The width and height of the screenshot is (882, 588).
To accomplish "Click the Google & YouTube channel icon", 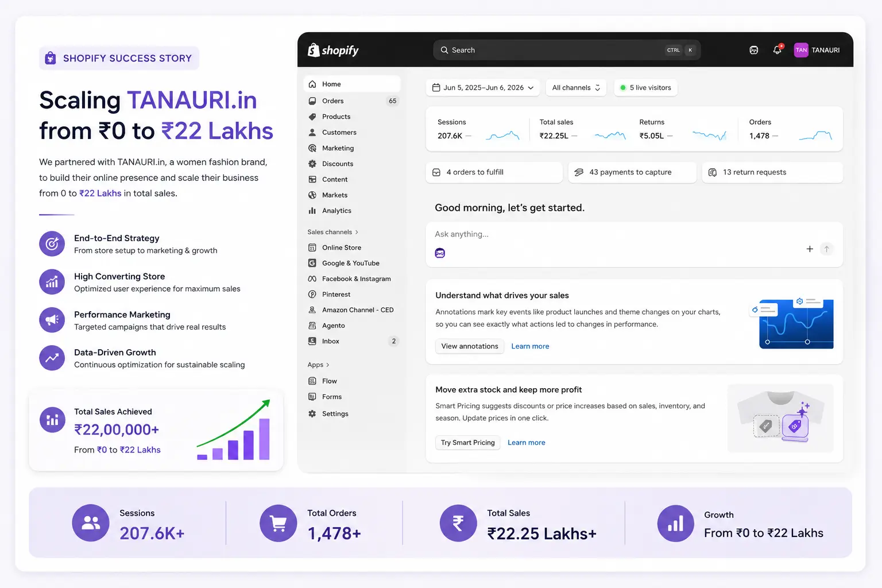I will (312, 263).
